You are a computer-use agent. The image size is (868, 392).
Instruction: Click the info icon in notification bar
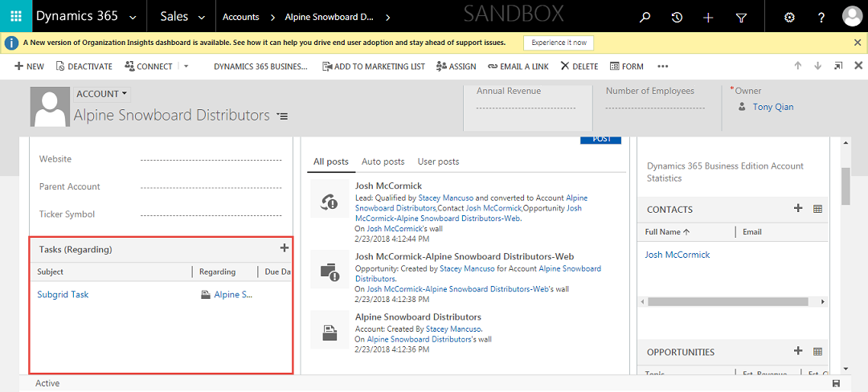[x=11, y=43]
